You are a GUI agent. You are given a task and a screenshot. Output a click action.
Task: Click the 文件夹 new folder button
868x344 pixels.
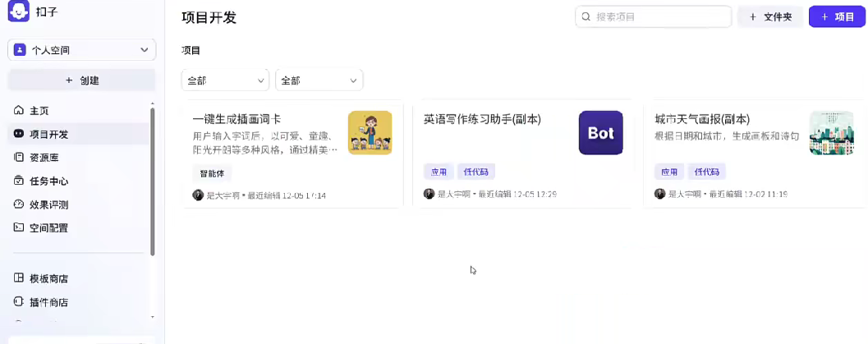point(769,16)
